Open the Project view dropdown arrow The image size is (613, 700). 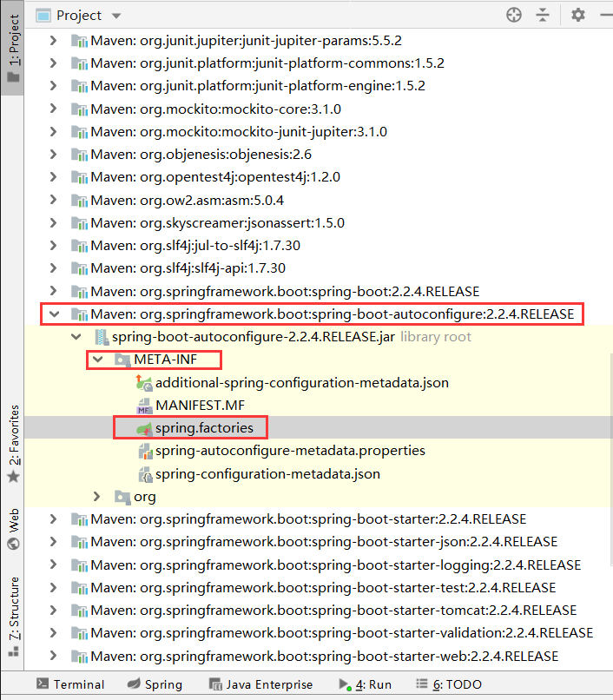coord(116,17)
